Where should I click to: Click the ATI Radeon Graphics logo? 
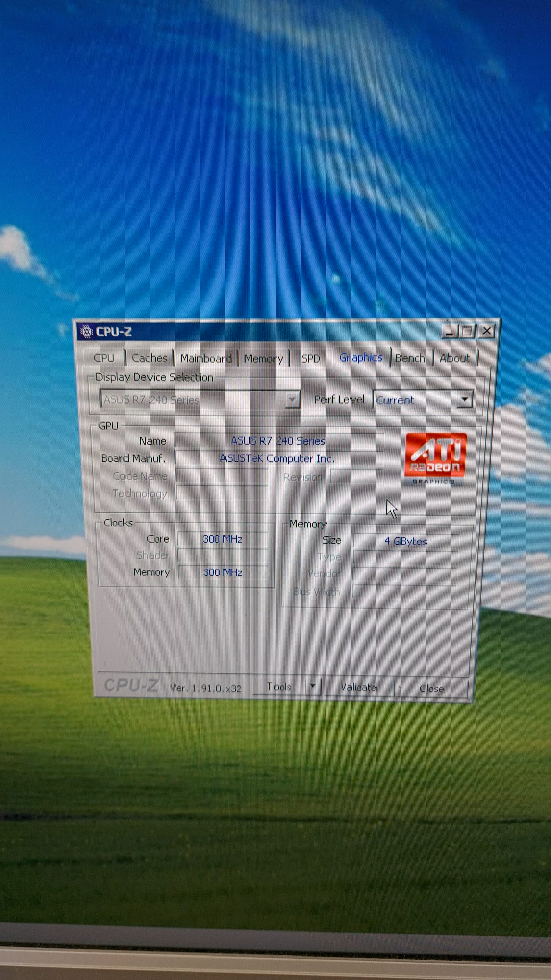tap(435, 459)
